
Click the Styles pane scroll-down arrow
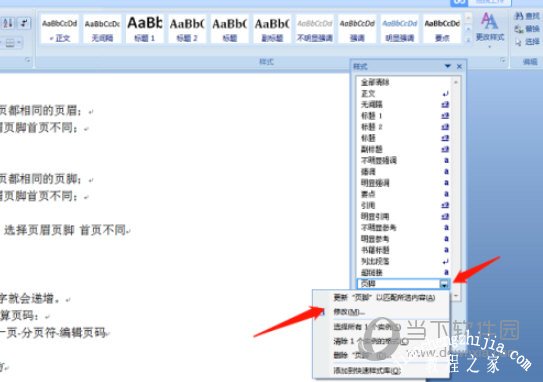click(x=456, y=295)
